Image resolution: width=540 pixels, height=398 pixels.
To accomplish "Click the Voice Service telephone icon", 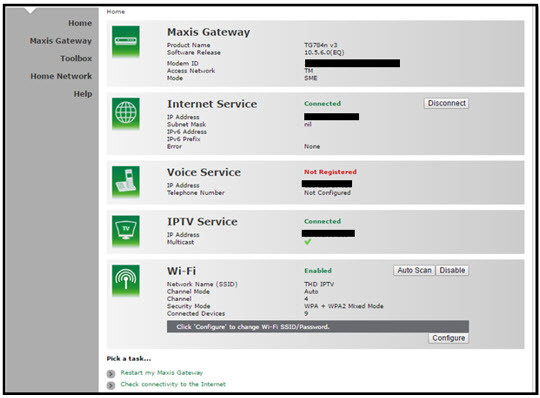I will [126, 181].
